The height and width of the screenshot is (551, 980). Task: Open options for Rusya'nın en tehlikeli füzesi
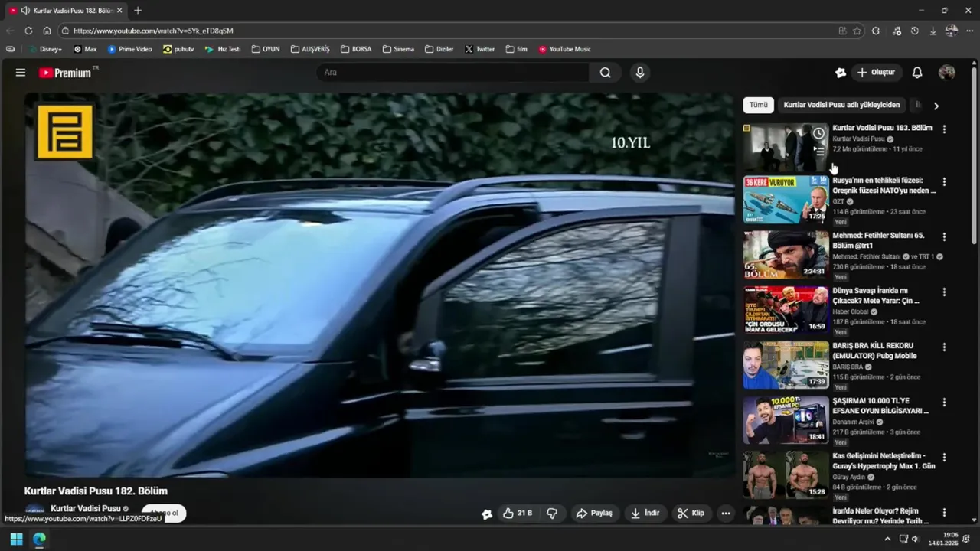click(944, 182)
